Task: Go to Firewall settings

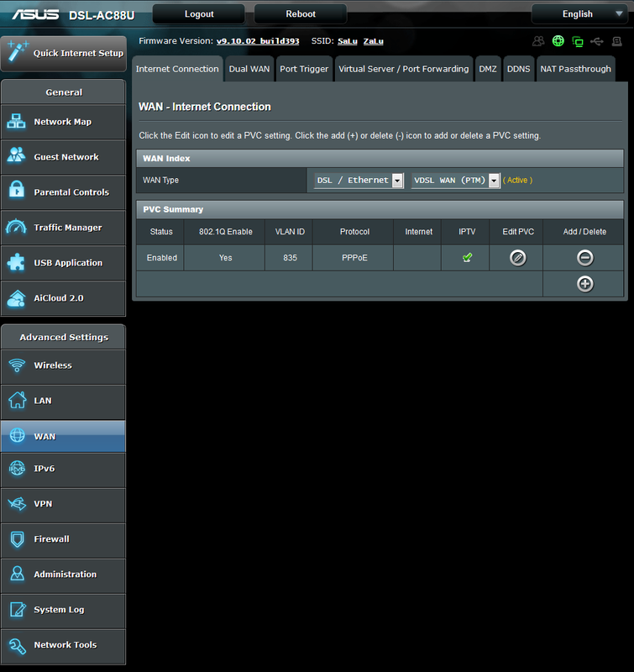Action: click(63, 540)
